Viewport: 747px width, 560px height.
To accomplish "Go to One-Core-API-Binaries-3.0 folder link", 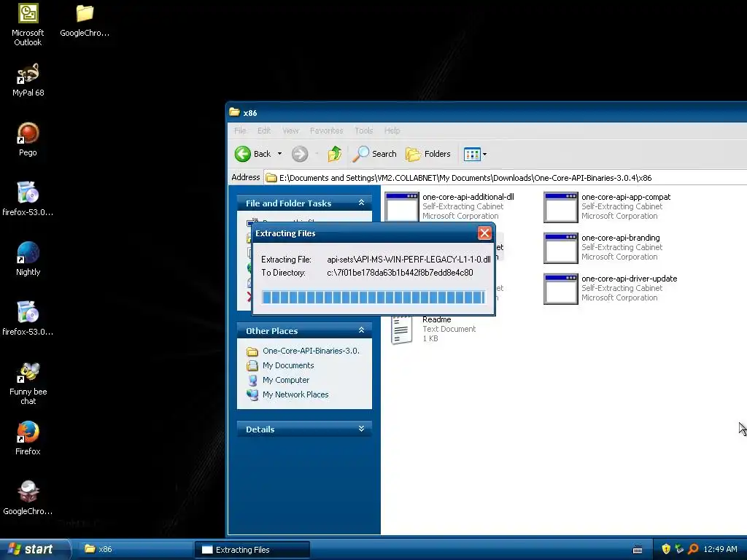I will click(x=303, y=351).
